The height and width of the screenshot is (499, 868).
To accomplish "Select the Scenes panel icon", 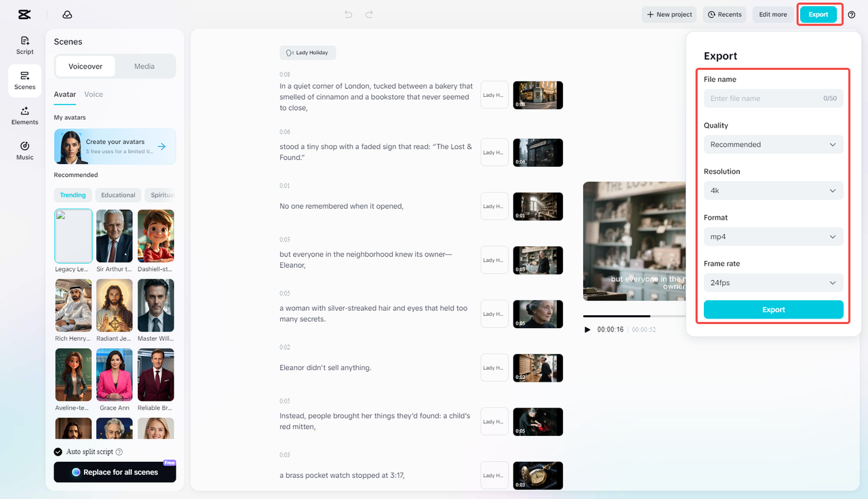I will pyautogui.click(x=24, y=80).
